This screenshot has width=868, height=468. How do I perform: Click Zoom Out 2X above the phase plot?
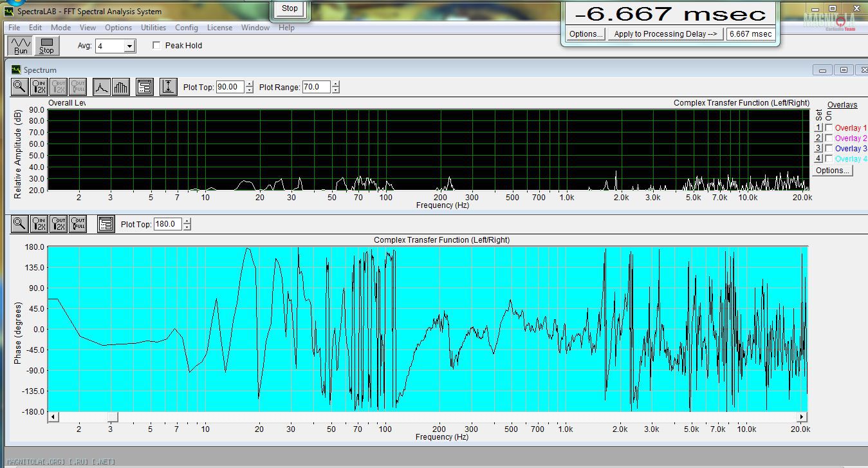tap(59, 224)
